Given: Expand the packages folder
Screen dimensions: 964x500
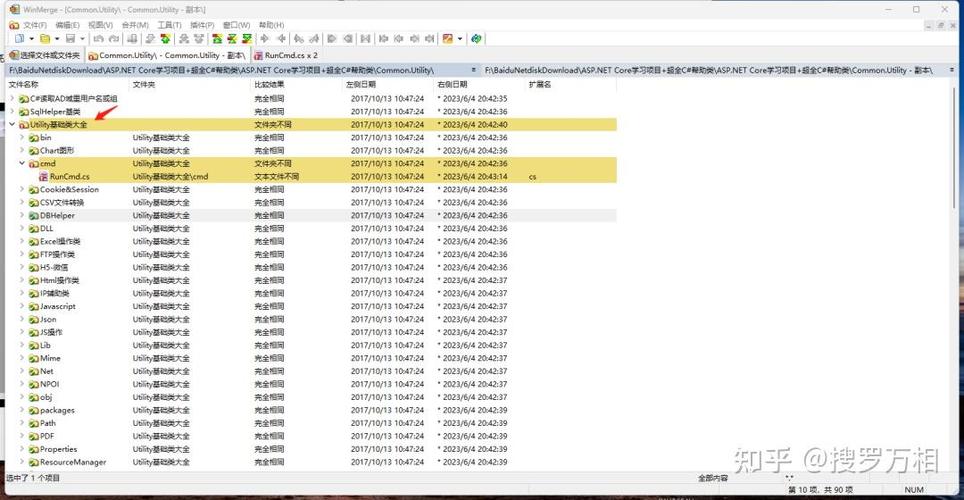Looking at the screenshot, I should [22, 410].
